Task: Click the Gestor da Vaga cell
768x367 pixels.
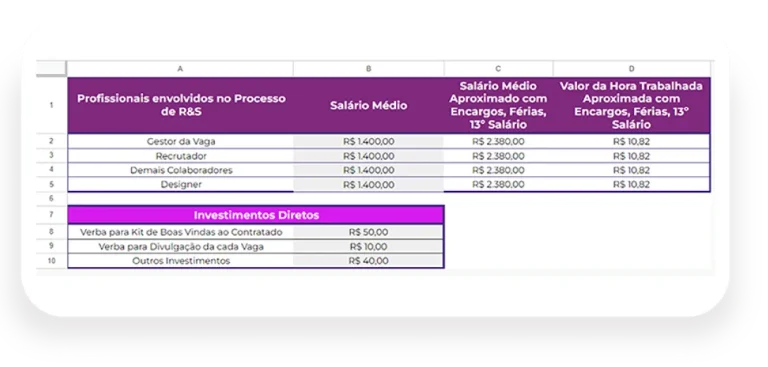Action: (x=181, y=142)
